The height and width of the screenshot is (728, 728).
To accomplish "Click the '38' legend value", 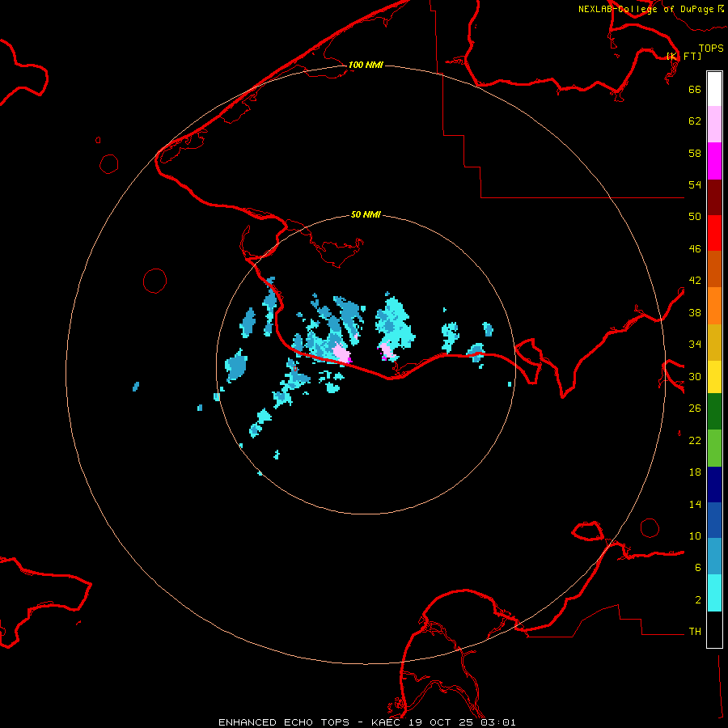I will click(695, 313).
